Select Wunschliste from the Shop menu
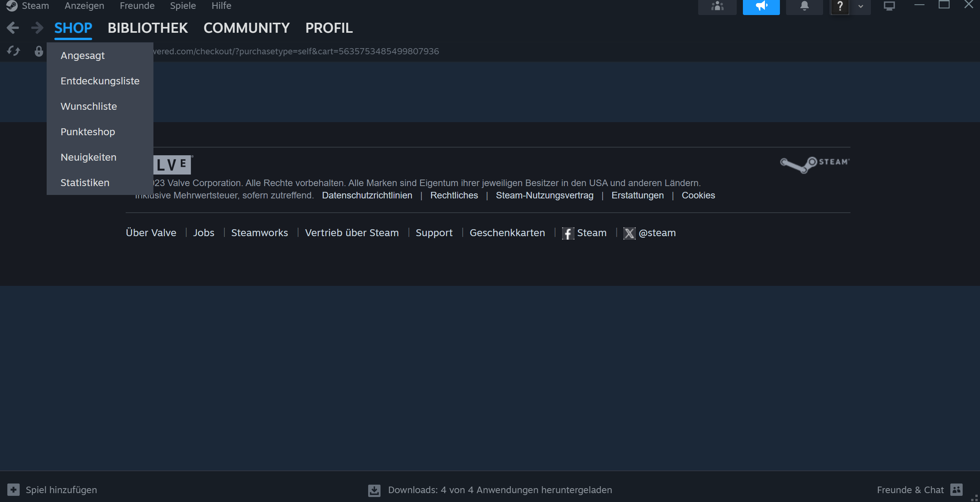This screenshot has height=502, width=980. [x=89, y=106]
